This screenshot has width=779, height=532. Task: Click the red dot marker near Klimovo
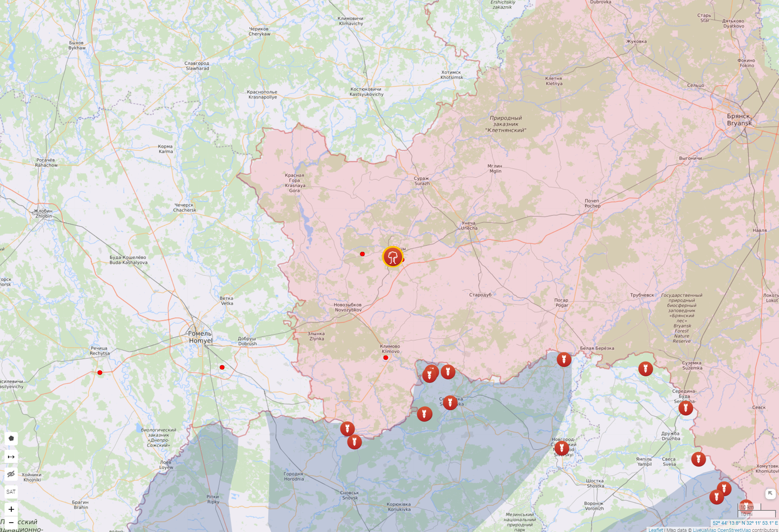[x=386, y=358]
